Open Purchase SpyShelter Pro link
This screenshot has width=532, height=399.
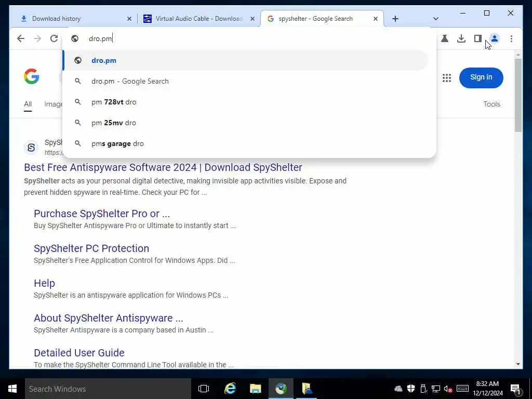click(x=102, y=214)
